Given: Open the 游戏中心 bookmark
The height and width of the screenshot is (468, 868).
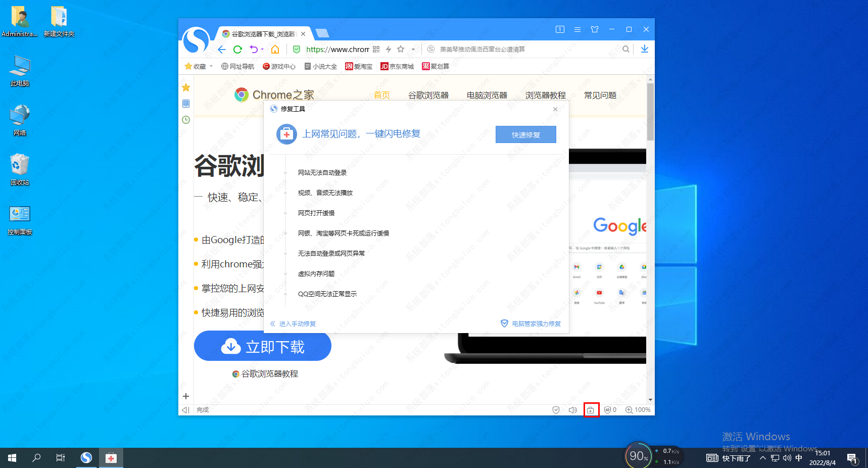Looking at the screenshot, I should (x=279, y=66).
